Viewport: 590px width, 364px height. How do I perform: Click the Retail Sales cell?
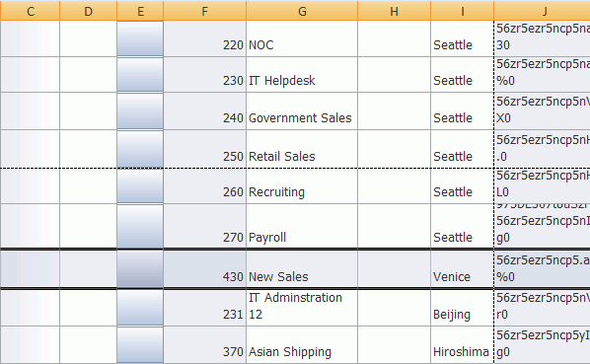tap(302, 149)
